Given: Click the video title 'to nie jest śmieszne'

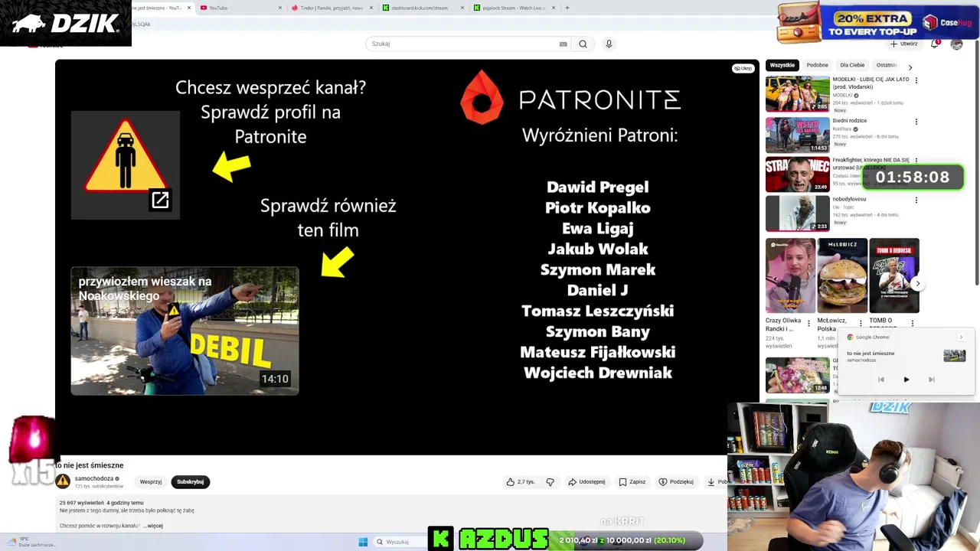Looking at the screenshot, I should pos(90,465).
